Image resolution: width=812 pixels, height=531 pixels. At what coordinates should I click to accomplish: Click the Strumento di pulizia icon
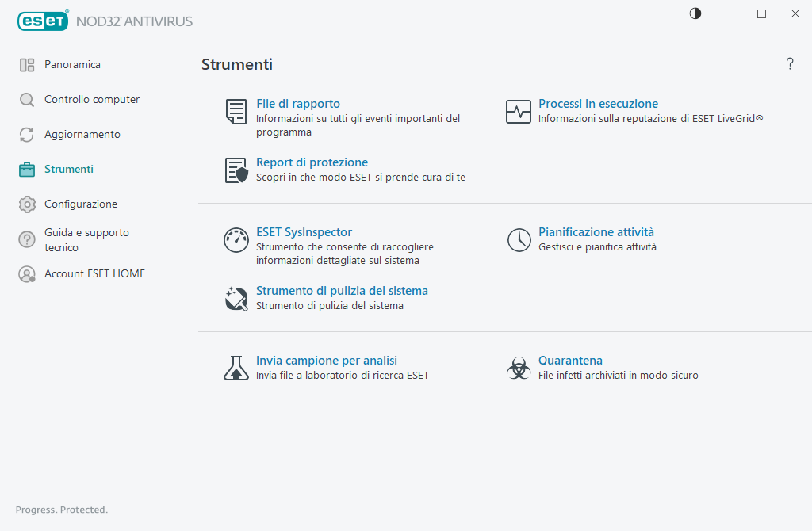(236, 299)
